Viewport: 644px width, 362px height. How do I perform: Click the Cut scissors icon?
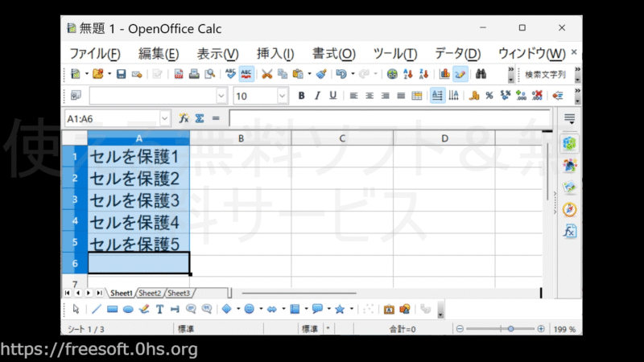click(267, 74)
